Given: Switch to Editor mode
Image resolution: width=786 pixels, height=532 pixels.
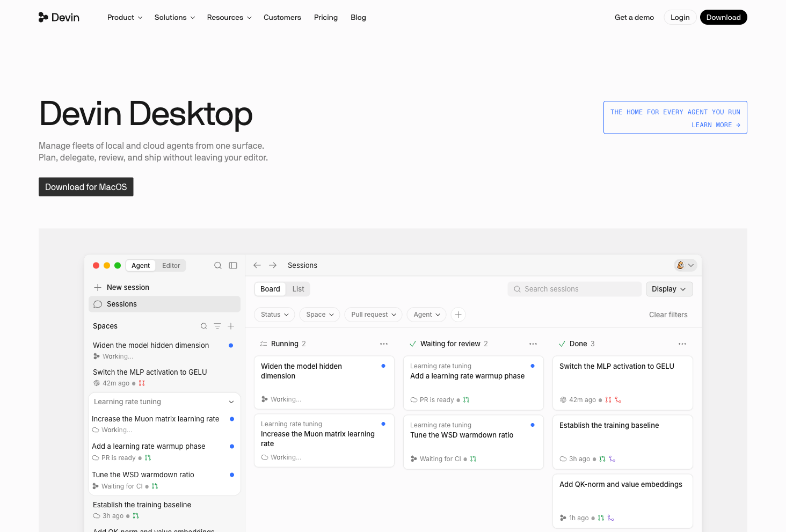Looking at the screenshot, I should pos(171,265).
